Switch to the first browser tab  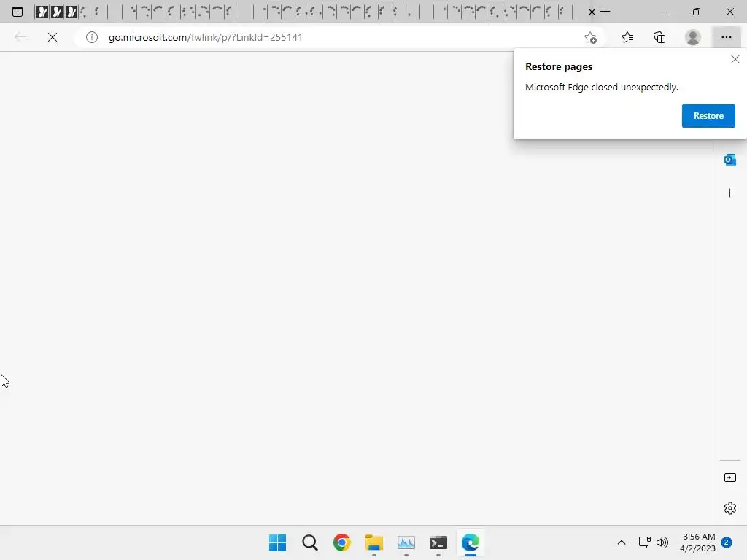click(42, 12)
